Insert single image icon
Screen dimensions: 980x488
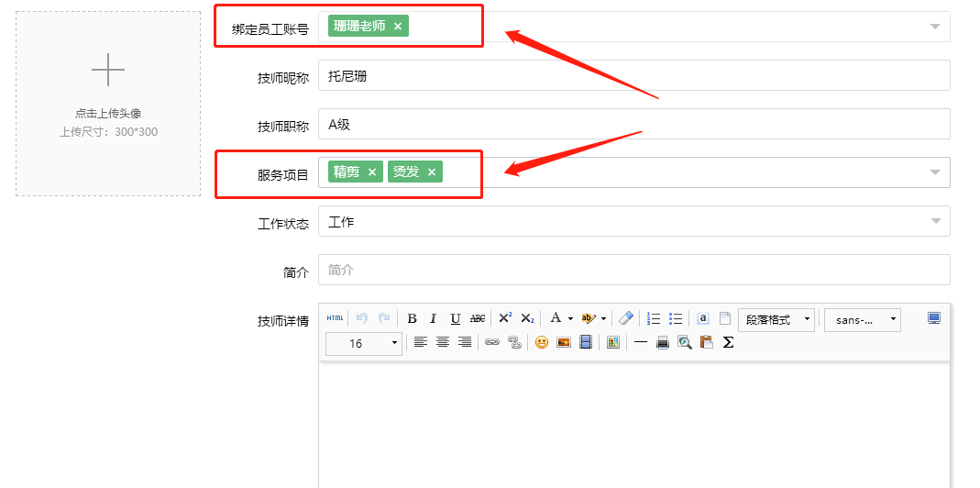pos(564,342)
